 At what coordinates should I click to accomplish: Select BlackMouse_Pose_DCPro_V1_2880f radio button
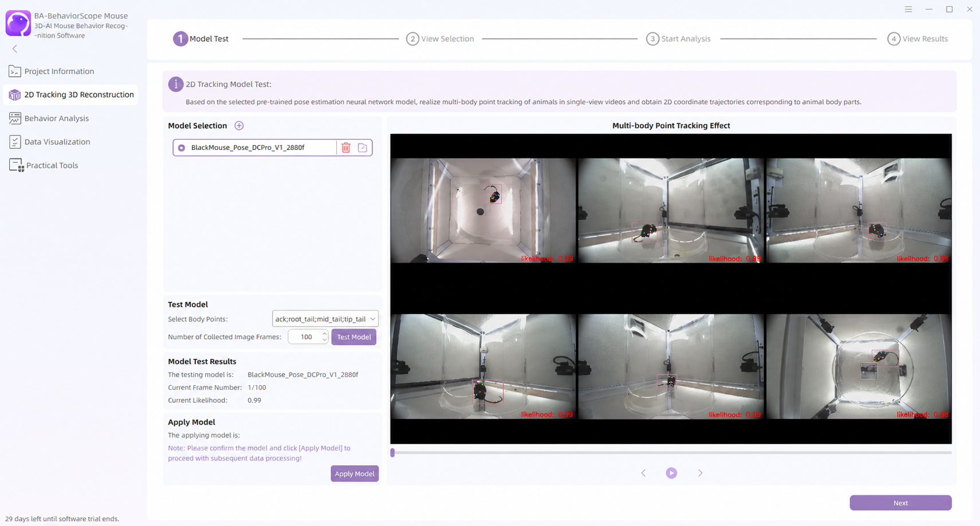pyautogui.click(x=182, y=148)
